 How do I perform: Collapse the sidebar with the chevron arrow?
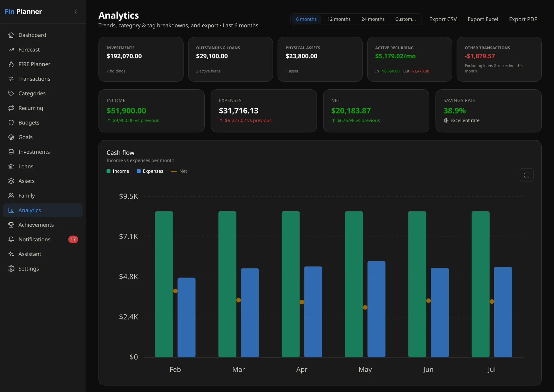pyautogui.click(x=76, y=12)
